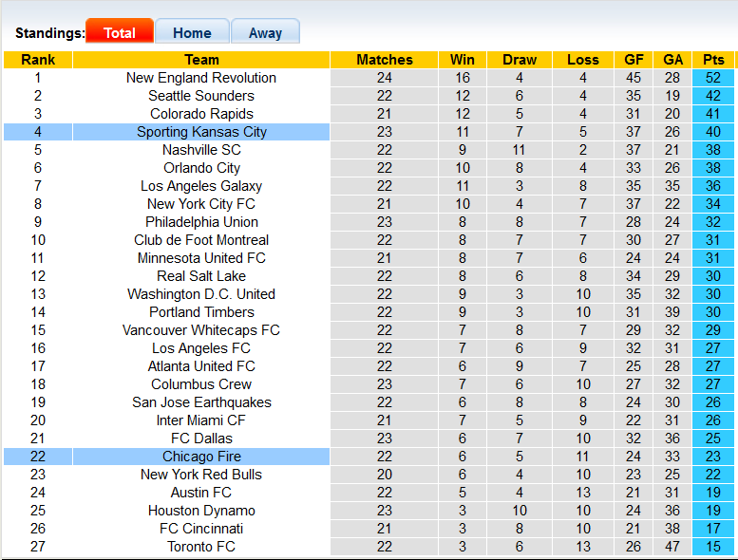Click the Pts column header

[x=713, y=60]
